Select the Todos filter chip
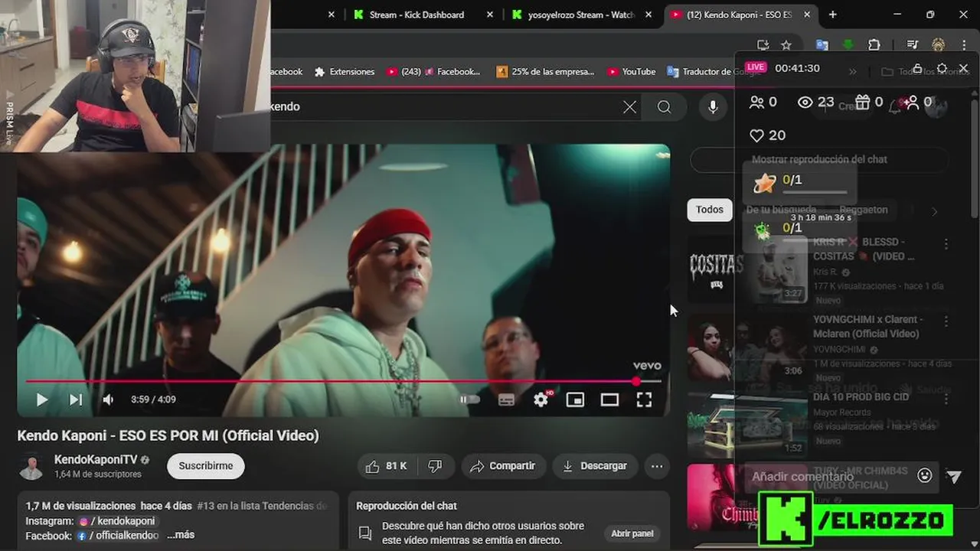980x551 pixels. click(x=710, y=210)
